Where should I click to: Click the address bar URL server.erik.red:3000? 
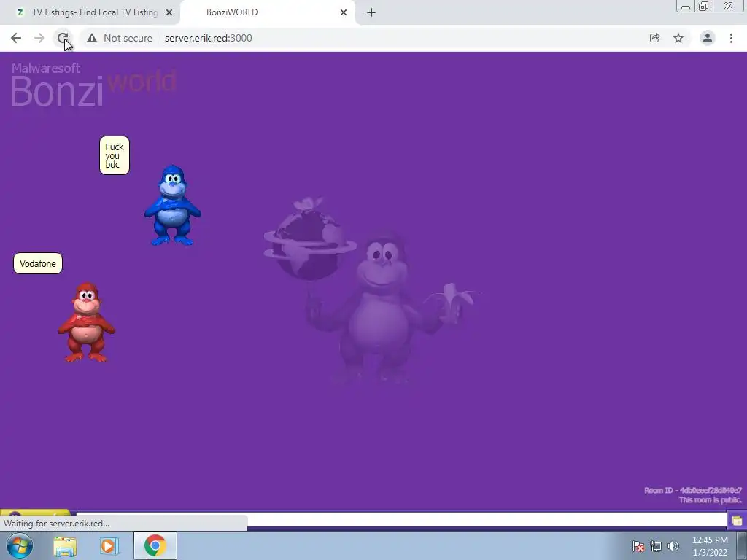tap(208, 38)
